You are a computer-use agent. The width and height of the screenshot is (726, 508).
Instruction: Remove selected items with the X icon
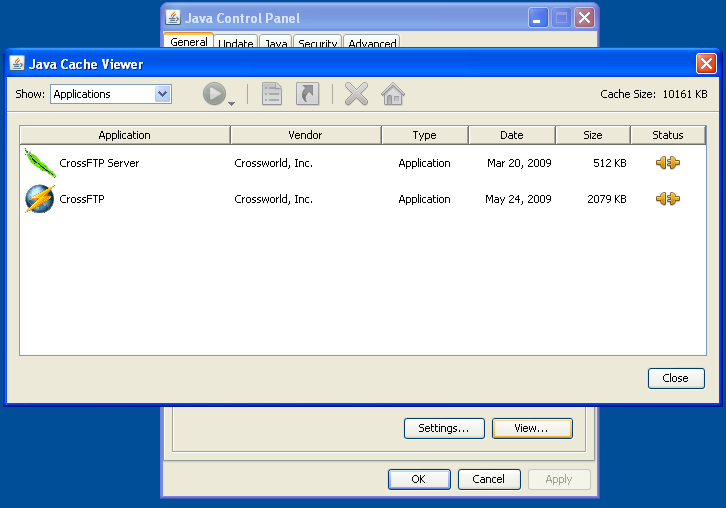[x=356, y=94]
